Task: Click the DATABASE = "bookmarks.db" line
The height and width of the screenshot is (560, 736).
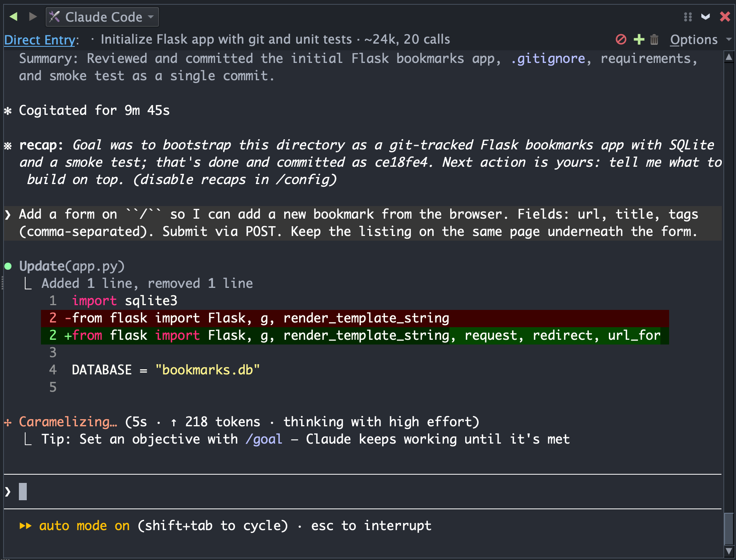Action: point(166,370)
